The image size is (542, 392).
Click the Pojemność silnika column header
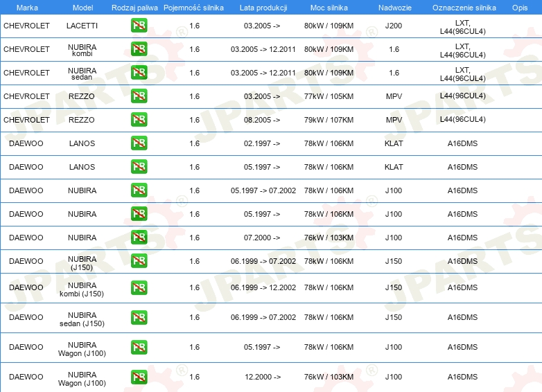193,8
